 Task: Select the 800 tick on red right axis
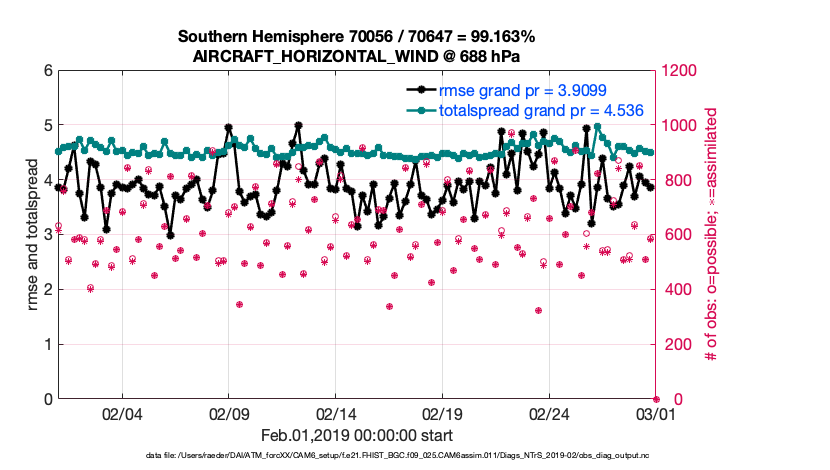coord(676,181)
